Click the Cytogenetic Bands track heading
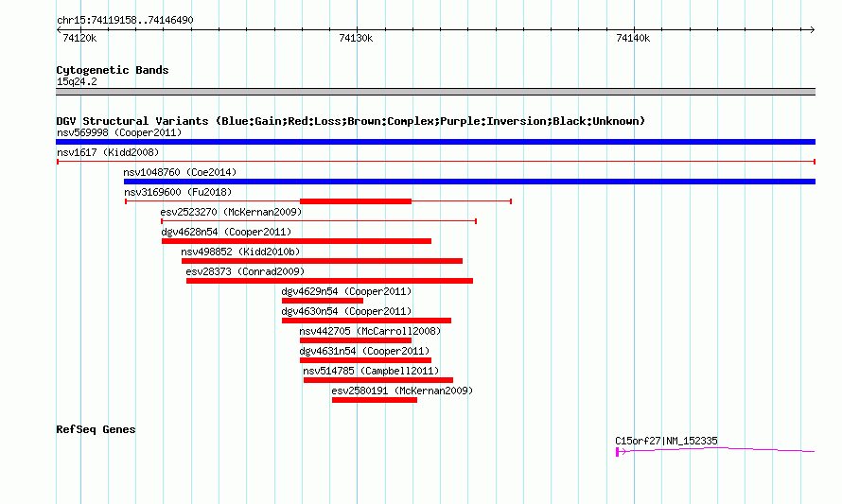This screenshot has width=842, height=504. (113, 70)
